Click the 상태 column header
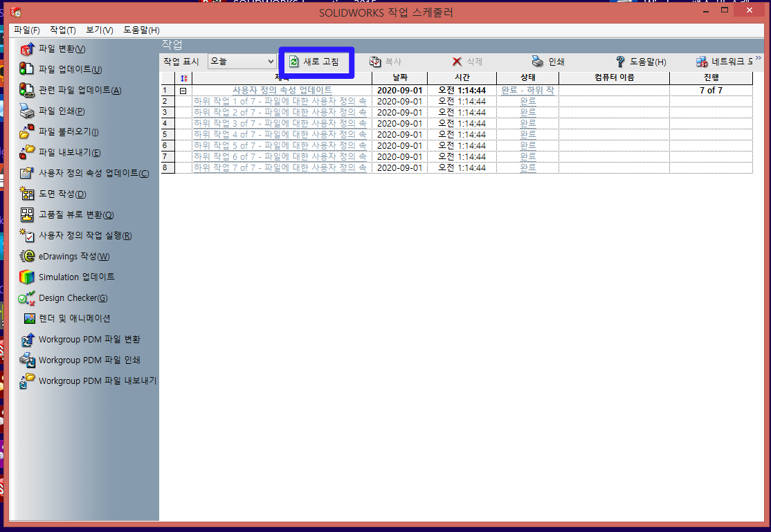This screenshot has height=532, width=771. coord(527,77)
